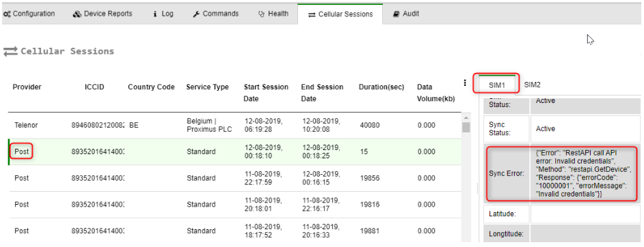
Task: Click the Health stethoscope icon
Action: 261,14
